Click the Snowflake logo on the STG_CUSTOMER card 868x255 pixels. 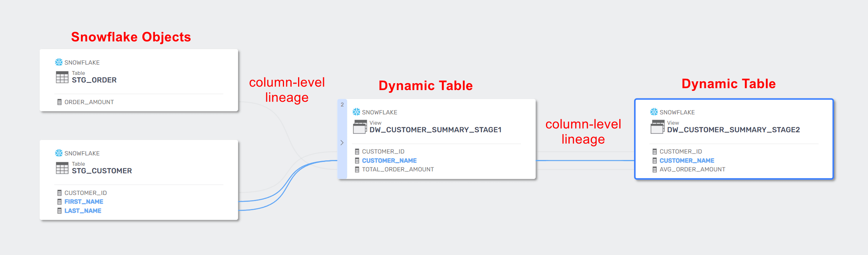(59, 153)
